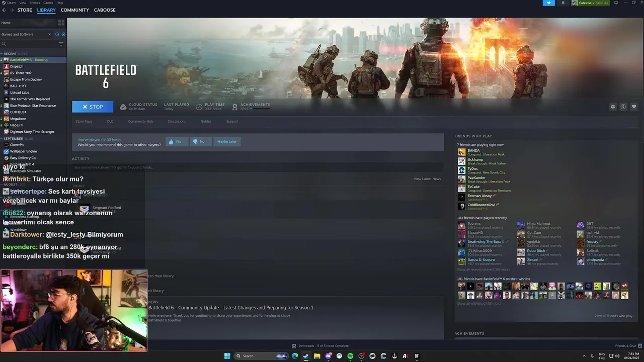644x362 pixels.
Task: Open the Caboose account dropdown
Action: (590, 3)
